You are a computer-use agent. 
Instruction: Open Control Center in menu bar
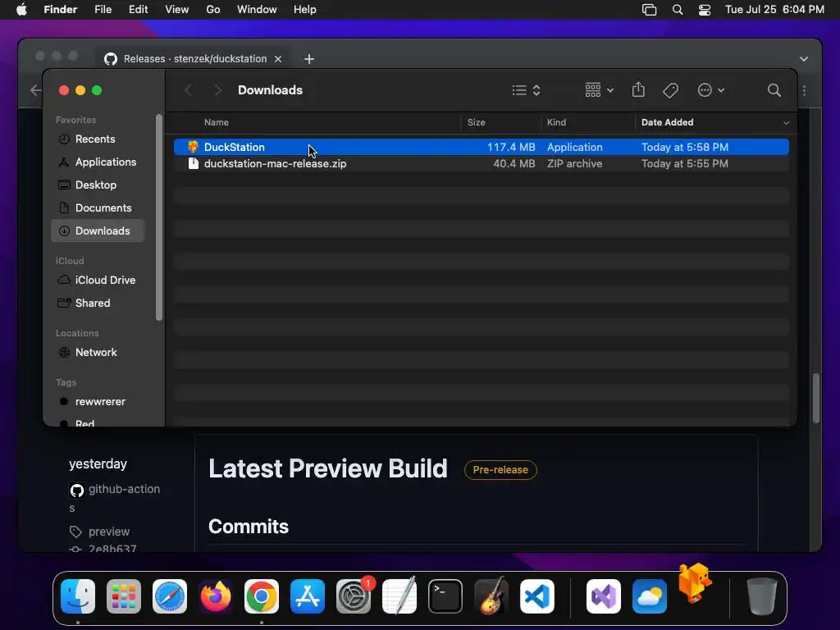tap(705, 10)
